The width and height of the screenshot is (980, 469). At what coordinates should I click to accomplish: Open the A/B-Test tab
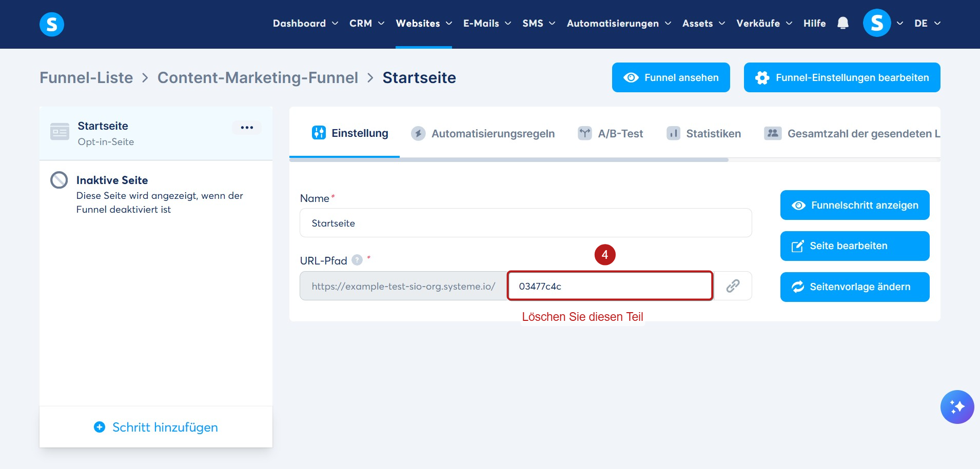610,133
